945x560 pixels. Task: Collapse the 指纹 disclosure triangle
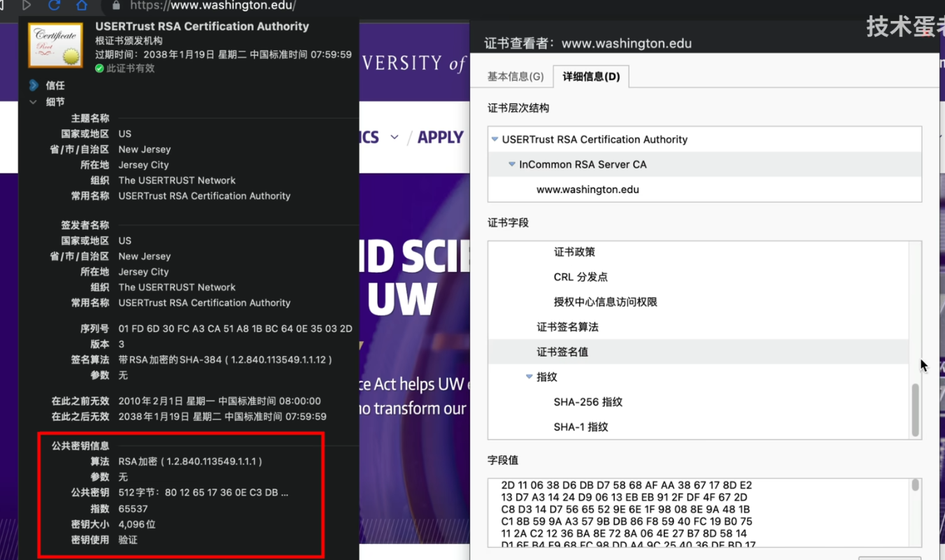[530, 377]
